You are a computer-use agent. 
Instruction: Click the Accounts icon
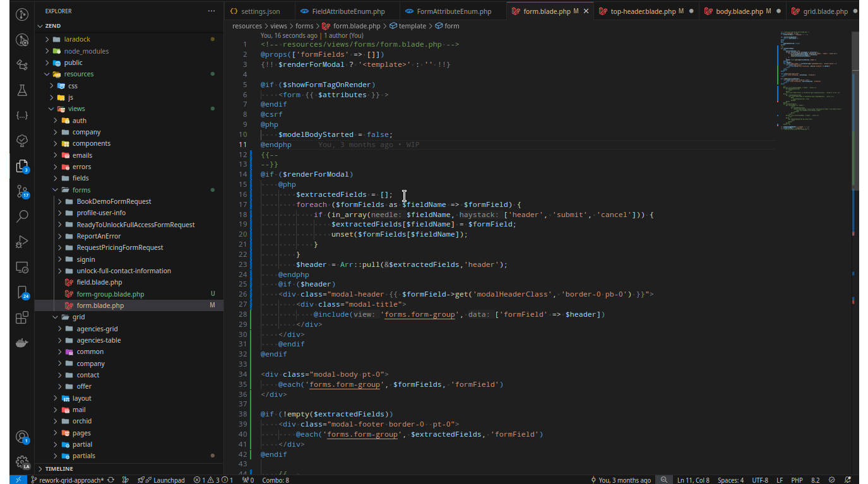pos(22,437)
